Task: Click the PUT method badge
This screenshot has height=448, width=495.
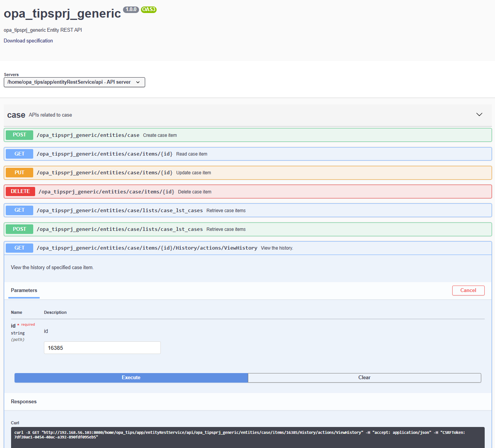Action: click(19, 172)
